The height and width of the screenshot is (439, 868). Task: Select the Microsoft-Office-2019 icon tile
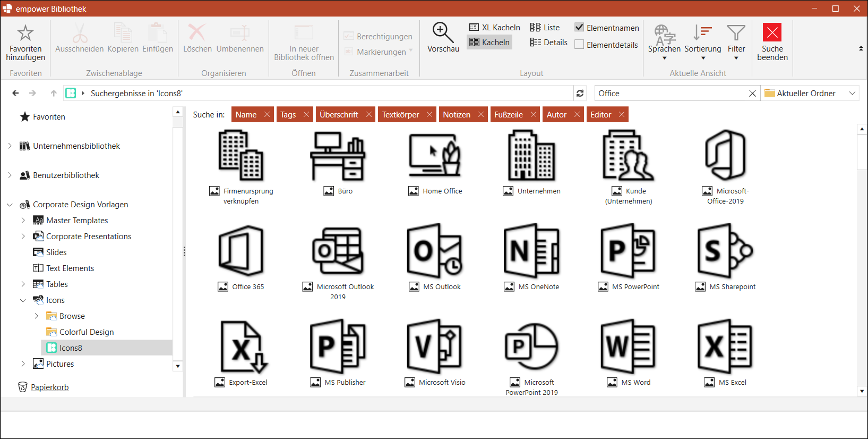[725, 167]
